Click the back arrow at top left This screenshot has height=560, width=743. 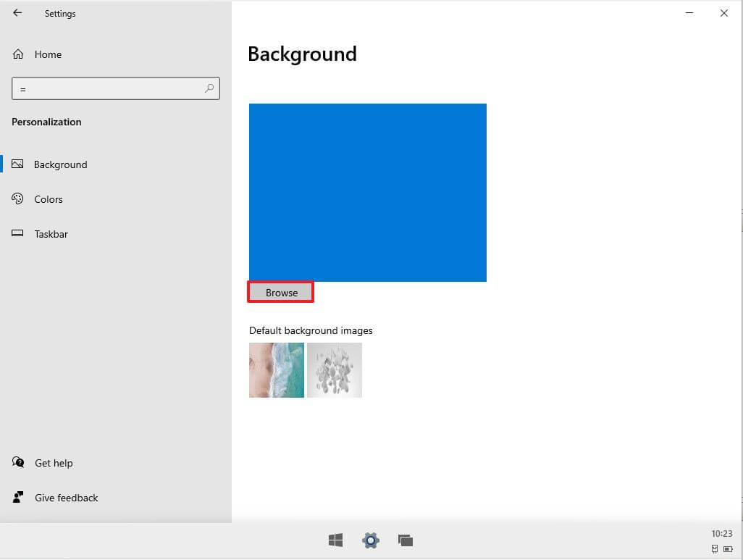(17, 12)
